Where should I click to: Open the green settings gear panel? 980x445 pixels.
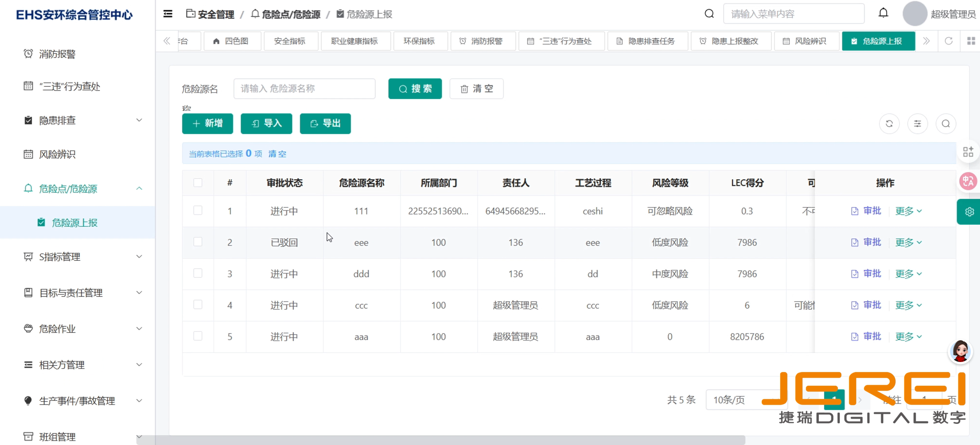point(969,212)
